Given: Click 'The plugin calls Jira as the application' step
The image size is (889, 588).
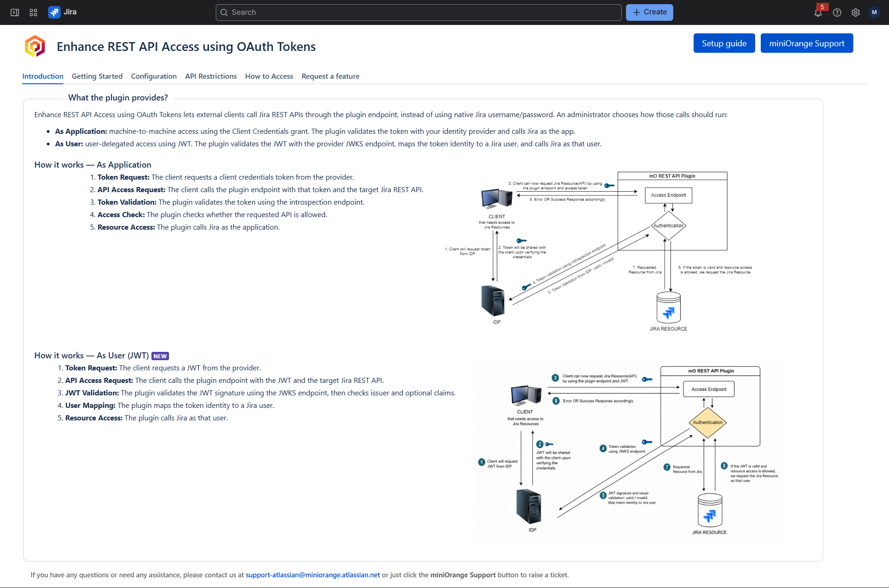Looking at the screenshot, I should 218,227.
